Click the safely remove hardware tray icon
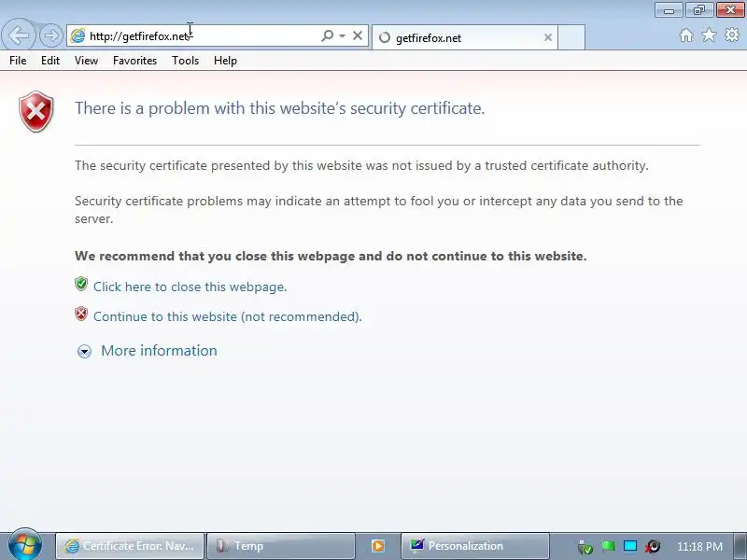Image resolution: width=747 pixels, height=560 pixels. (x=585, y=547)
